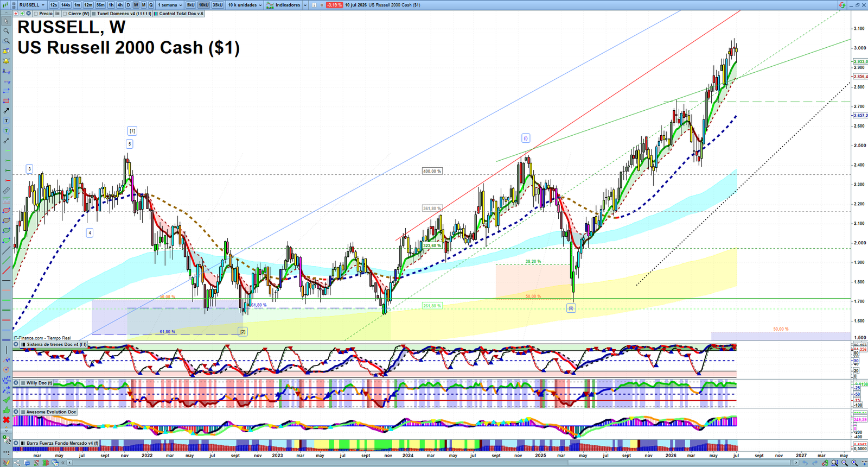Viewport: 868px width, 467px height.
Task: Click the Indicadores chart icon
Action: click(270, 5)
